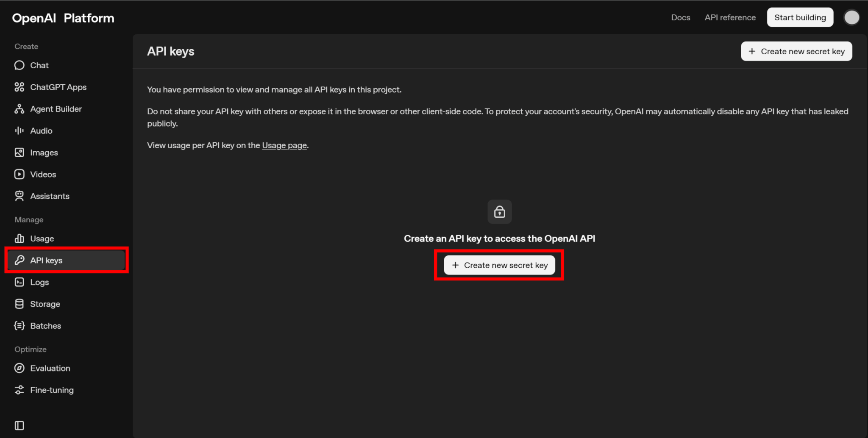The image size is (868, 438).
Task: Open Batches from the Manage section
Action: (45, 326)
